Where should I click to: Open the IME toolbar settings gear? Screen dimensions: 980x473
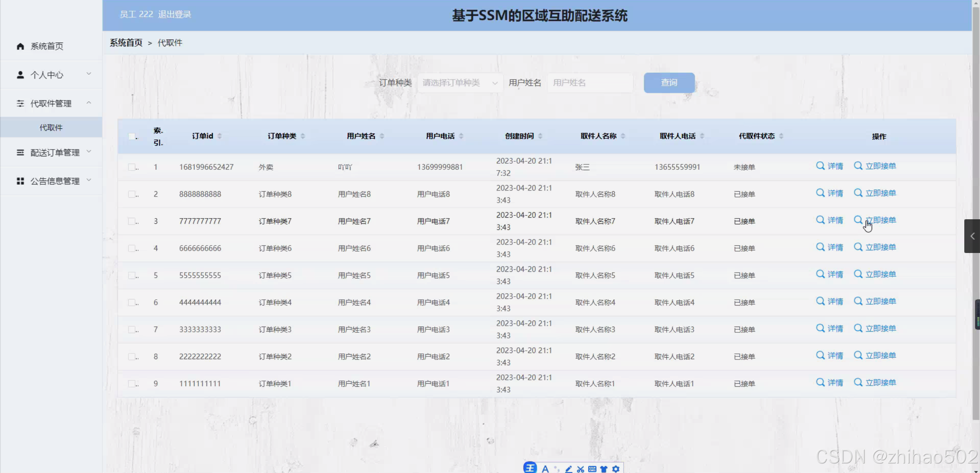[x=615, y=469]
